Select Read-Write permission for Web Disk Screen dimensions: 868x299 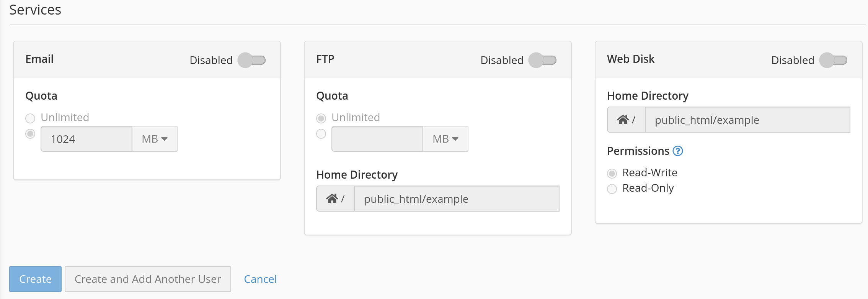[x=612, y=173]
